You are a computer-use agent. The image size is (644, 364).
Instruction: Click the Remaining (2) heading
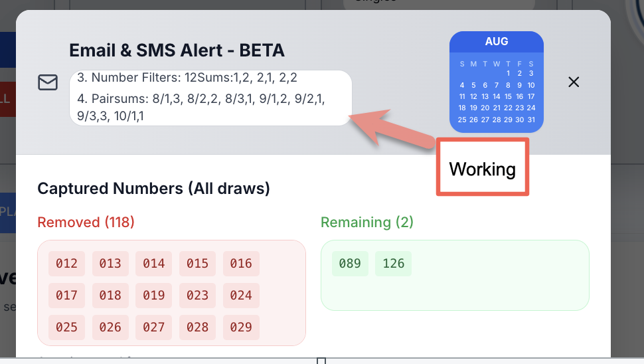pyautogui.click(x=366, y=223)
